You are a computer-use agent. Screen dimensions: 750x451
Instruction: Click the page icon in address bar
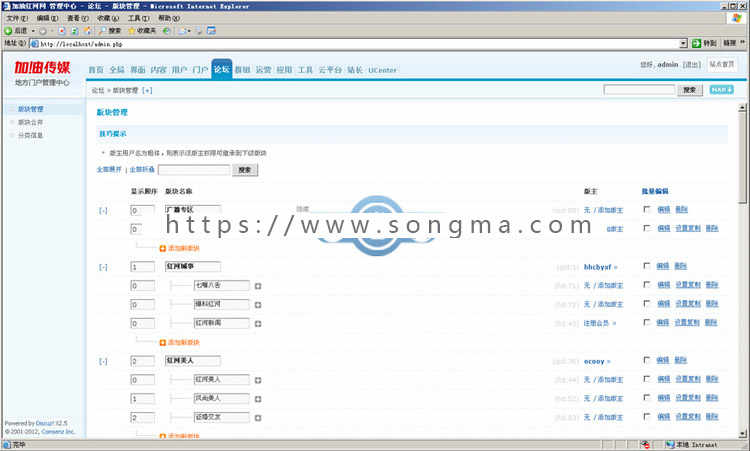34,44
